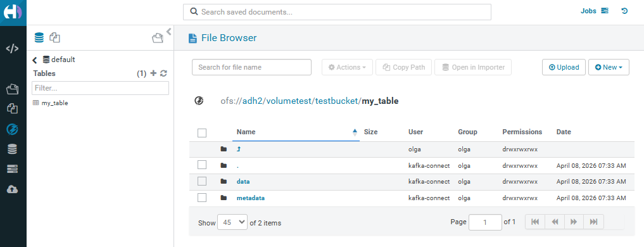Open the Documents icon in left sidebar
644x247 pixels.
(12, 109)
